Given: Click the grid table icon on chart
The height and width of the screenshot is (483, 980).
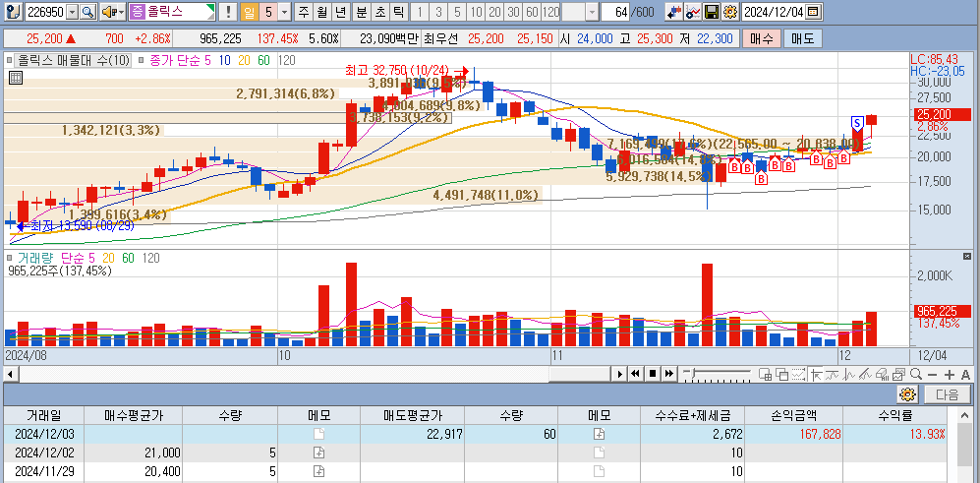Looking at the screenshot, I should point(15,79).
